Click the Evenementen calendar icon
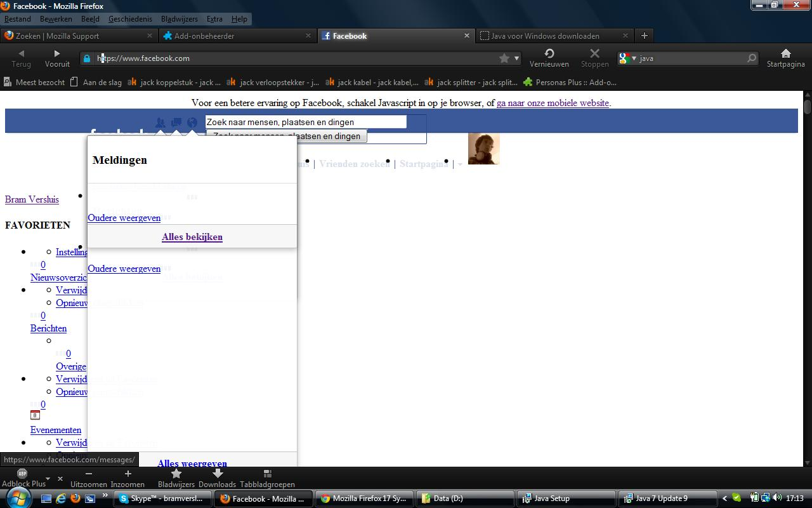 point(35,415)
